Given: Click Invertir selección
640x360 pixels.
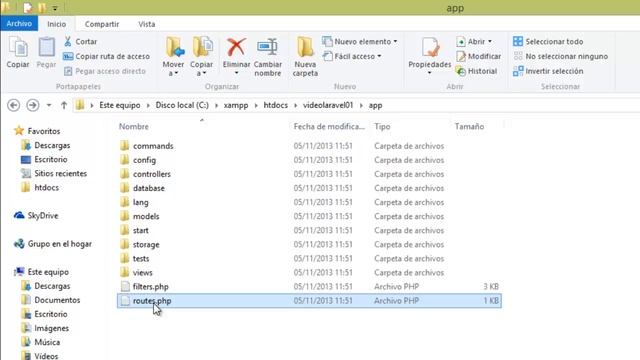Looking at the screenshot, I should click(x=548, y=71).
